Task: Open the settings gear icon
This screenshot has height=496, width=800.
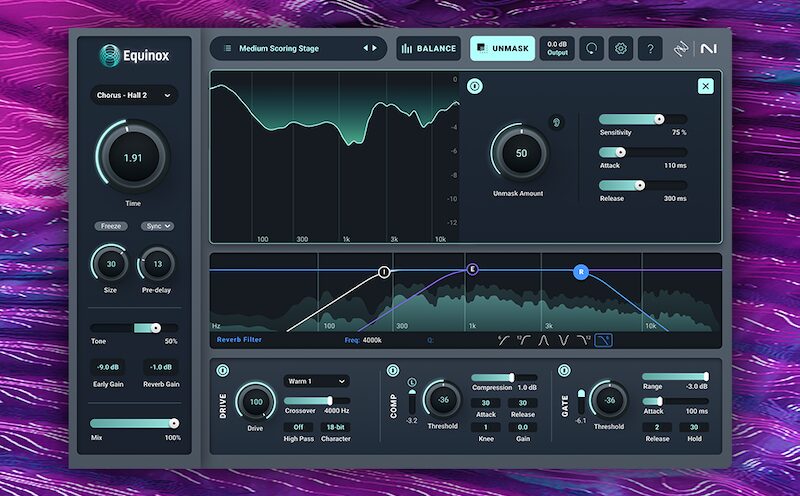Action: click(620, 48)
